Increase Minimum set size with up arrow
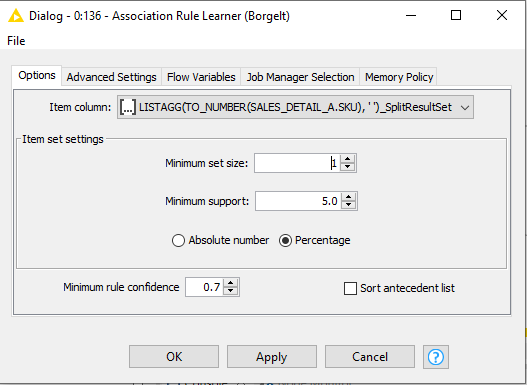This screenshot has width=527, height=385. [x=348, y=159]
